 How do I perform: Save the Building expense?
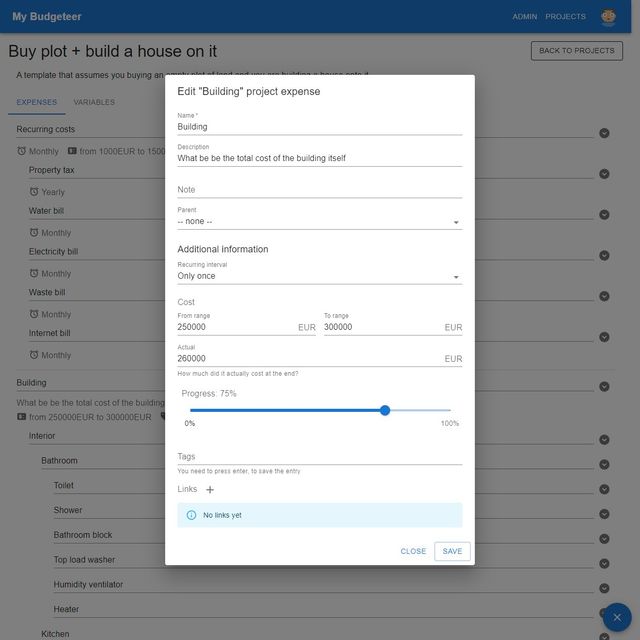(x=452, y=551)
